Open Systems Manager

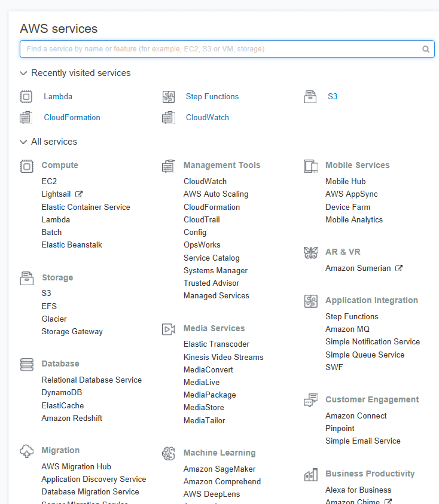(x=215, y=271)
